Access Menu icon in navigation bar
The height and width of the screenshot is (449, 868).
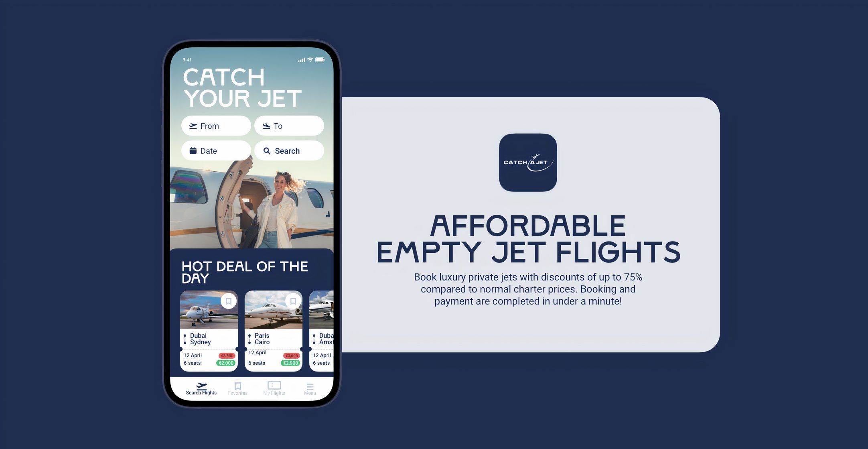(x=310, y=385)
